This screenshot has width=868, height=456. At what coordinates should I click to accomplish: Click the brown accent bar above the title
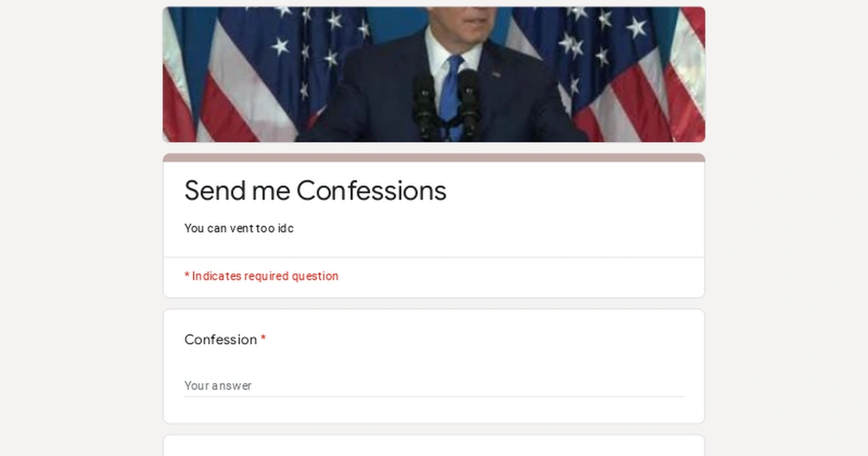pyautogui.click(x=434, y=156)
